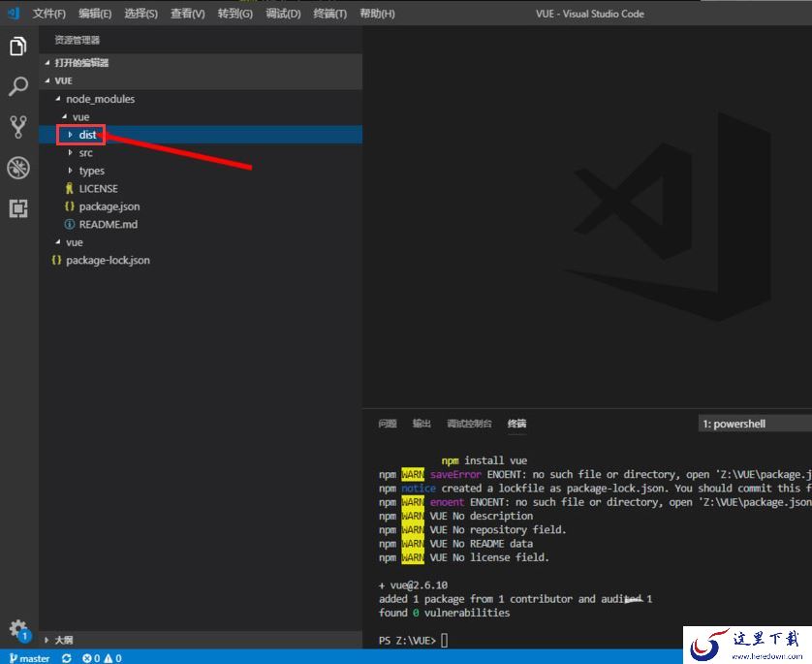Click the package-lock.json braces icon
This screenshot has width=812, height=664.
pos(56,260)
